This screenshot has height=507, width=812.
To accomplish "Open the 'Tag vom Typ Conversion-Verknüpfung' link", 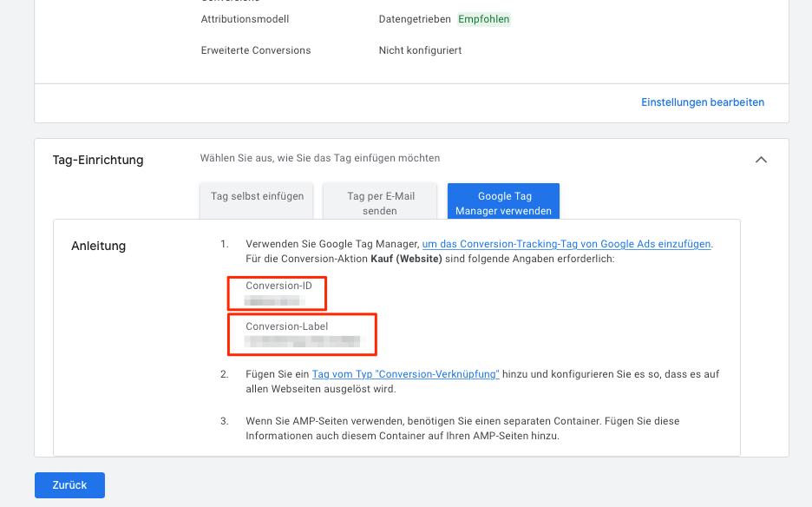I will pyautogui.click(x=405, y=374).
